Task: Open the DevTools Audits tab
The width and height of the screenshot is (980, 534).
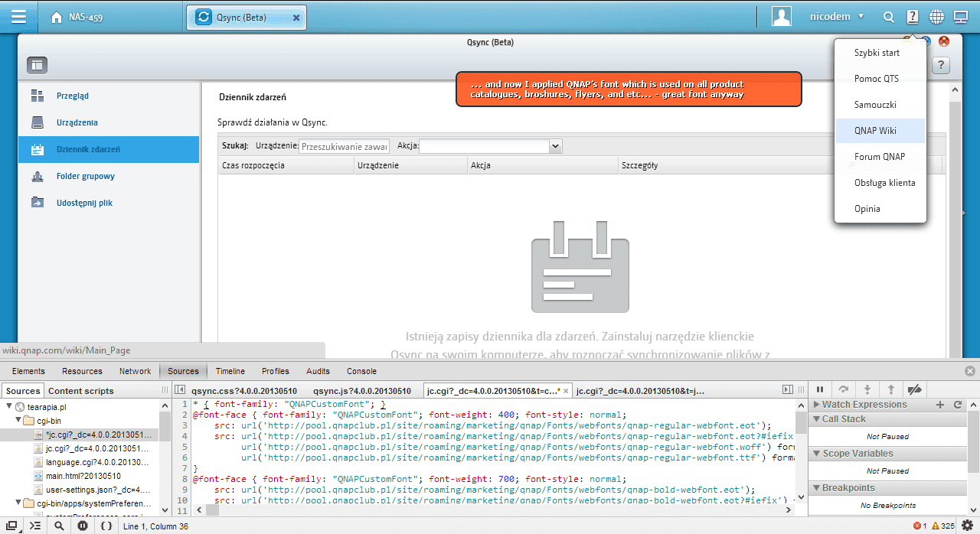Action: 318,371
